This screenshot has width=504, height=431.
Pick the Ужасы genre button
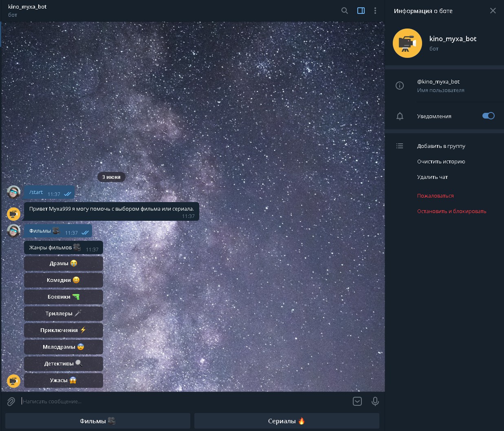tap(64, 380)
